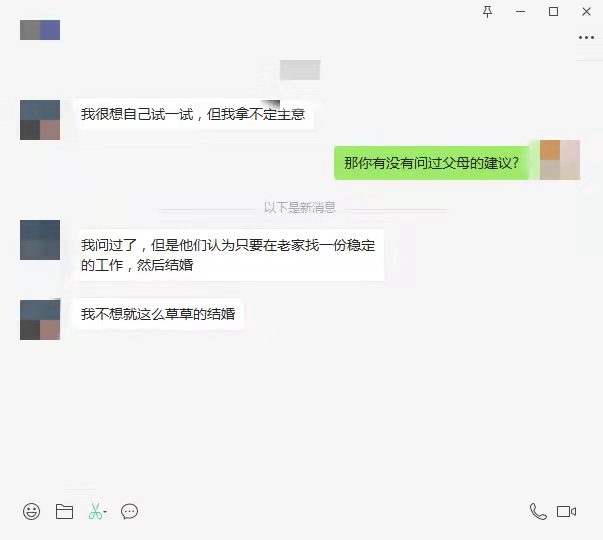This screenshot has height=540, width=603.
Task: Click the contact name in header
Action: [40, 30]
